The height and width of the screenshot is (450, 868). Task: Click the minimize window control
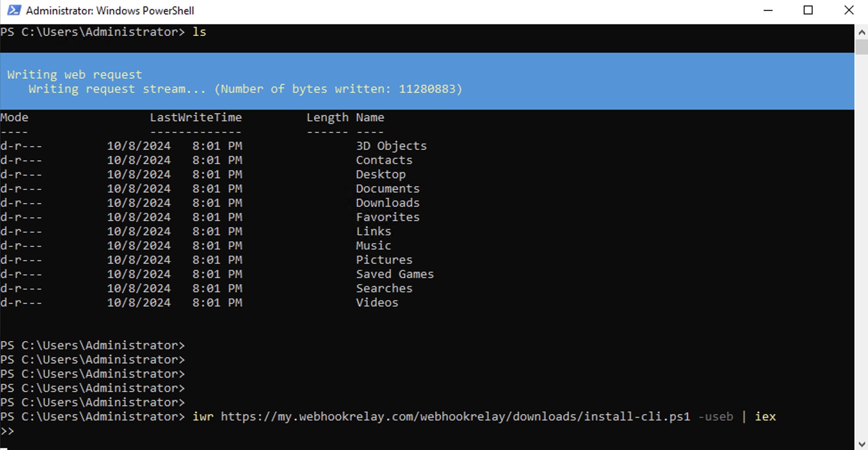click(769, 10)
